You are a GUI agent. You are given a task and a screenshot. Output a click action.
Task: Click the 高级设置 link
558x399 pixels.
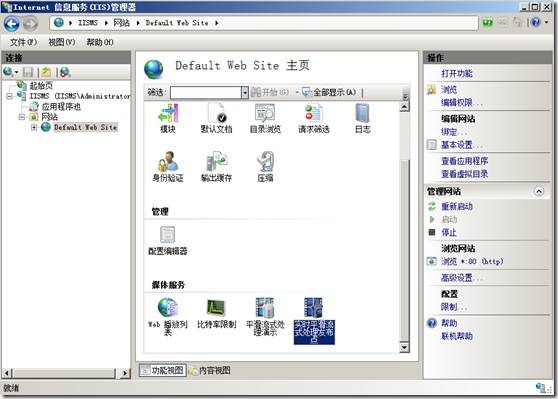coord(462,278)
